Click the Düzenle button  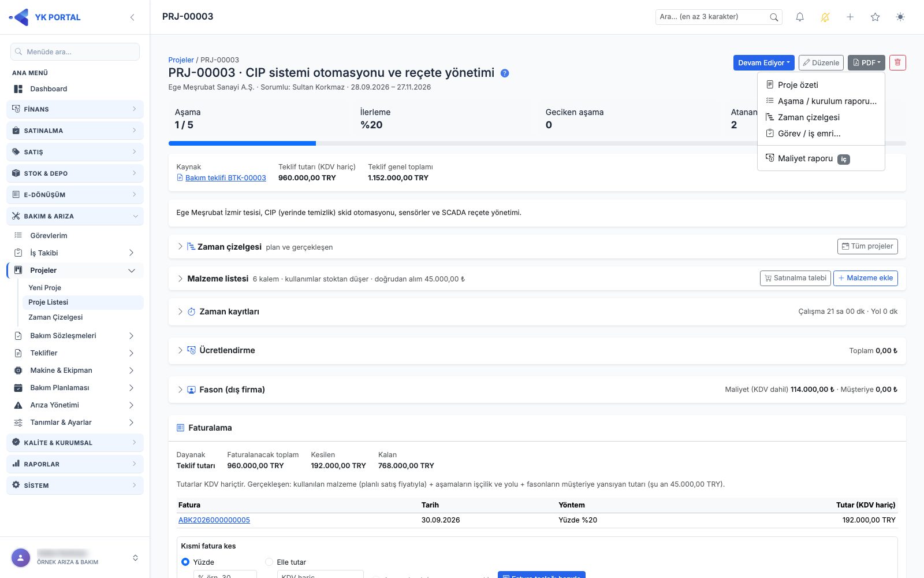pos(821,62)
